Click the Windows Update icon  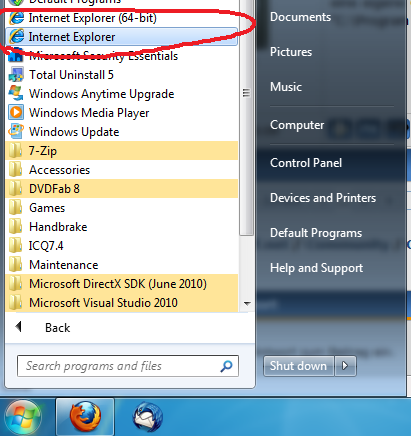[x=16, y=132]
